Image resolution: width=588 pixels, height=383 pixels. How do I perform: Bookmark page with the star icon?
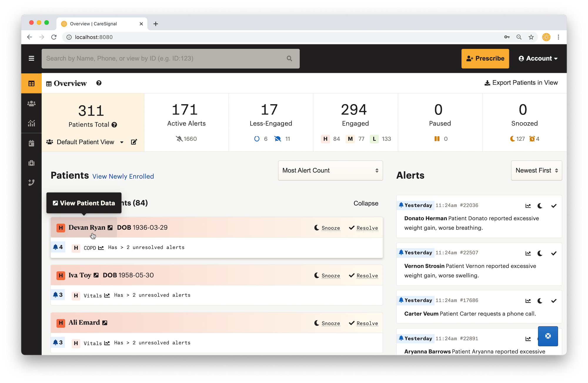click(x=531, y=37)
